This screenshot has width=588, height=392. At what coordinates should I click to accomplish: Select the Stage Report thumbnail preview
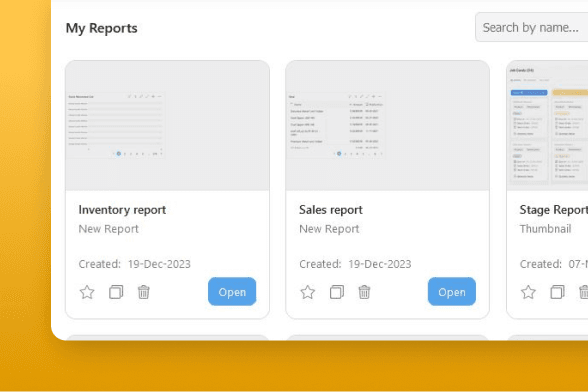(x=547, y=126)
